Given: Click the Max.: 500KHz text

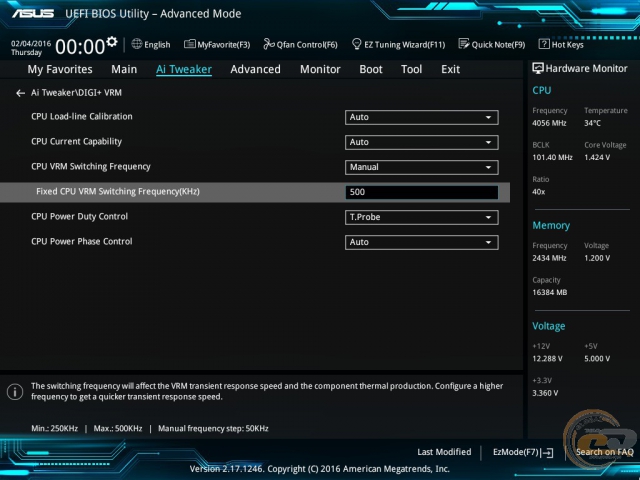Looking at the screenshot, I should tap(118, 429).
